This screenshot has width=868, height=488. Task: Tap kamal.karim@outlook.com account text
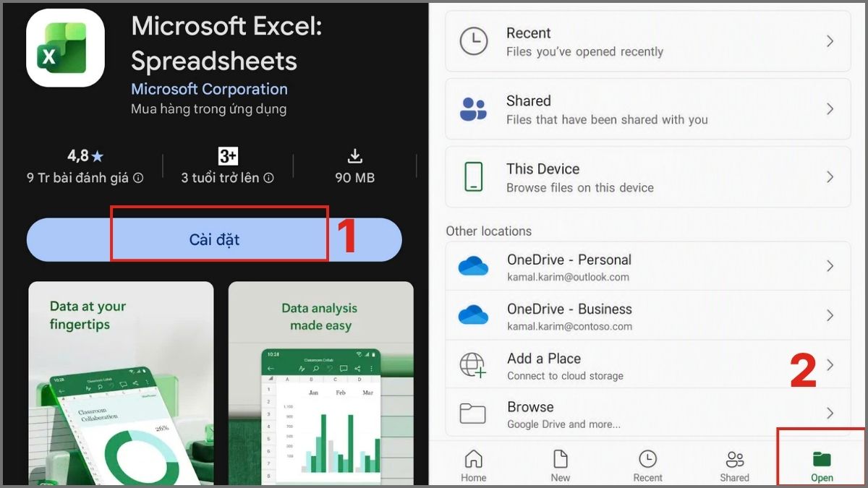coord(568,277)
